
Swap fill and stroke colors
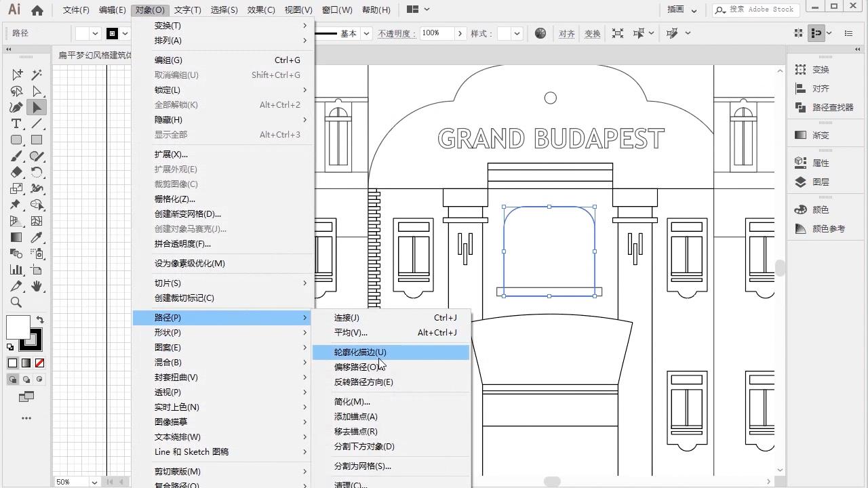click(40, 320)
